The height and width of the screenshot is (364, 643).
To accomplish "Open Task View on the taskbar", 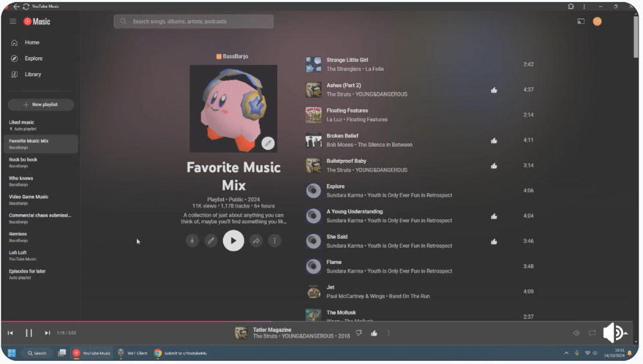I will (x=62, y=353).
